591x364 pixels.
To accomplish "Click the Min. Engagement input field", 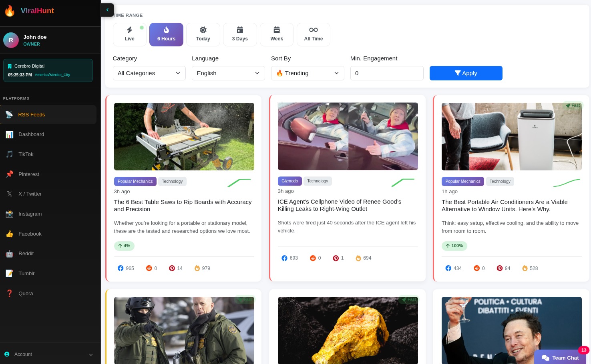I will tap(387, 73).
